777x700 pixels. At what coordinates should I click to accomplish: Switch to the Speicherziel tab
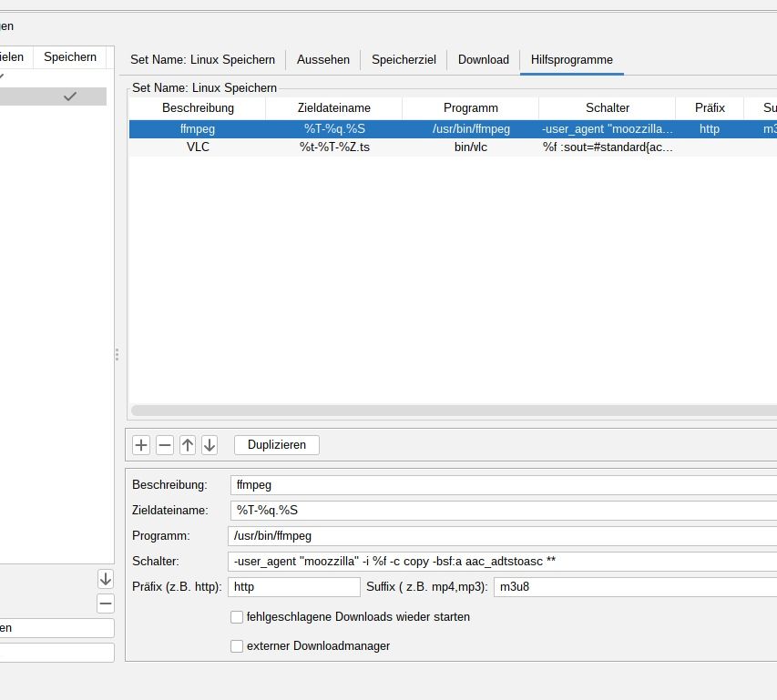tap(404, 60)
